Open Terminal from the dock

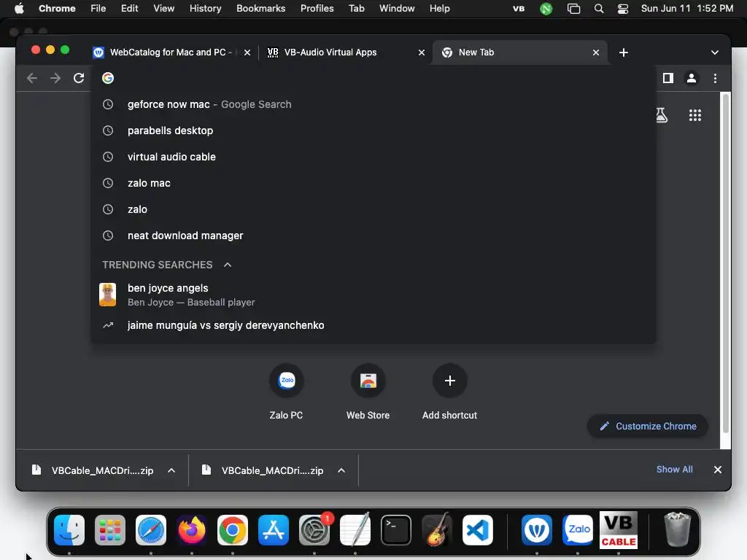[396, 530]
